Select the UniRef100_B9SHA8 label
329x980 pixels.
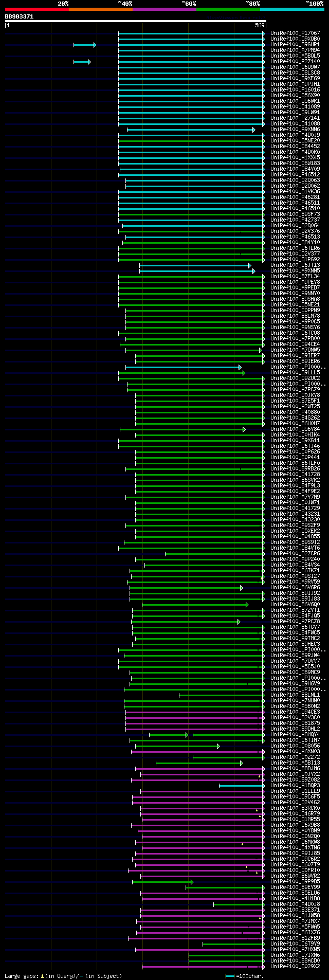[x=295, y=299]
